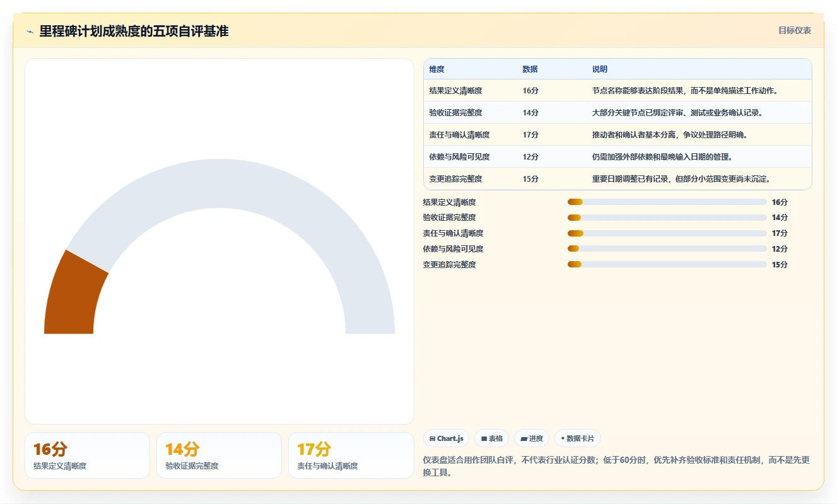Open the 14分 验收证据完整度 summary card
This screenshot has width=837, height=504.
click(219, 455)
